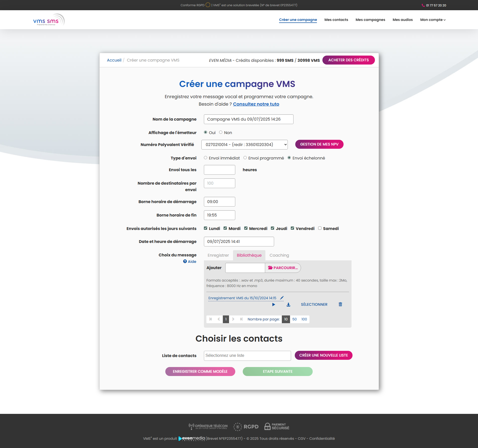Click the Envoi tous les hours field
Screen dimensions: 478x448
(x=219, y=170)
